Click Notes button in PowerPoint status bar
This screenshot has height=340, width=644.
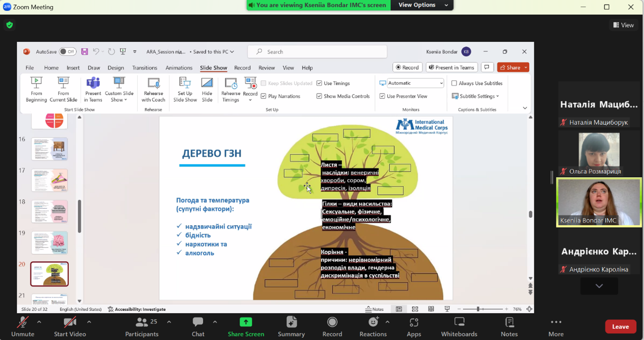375,309
